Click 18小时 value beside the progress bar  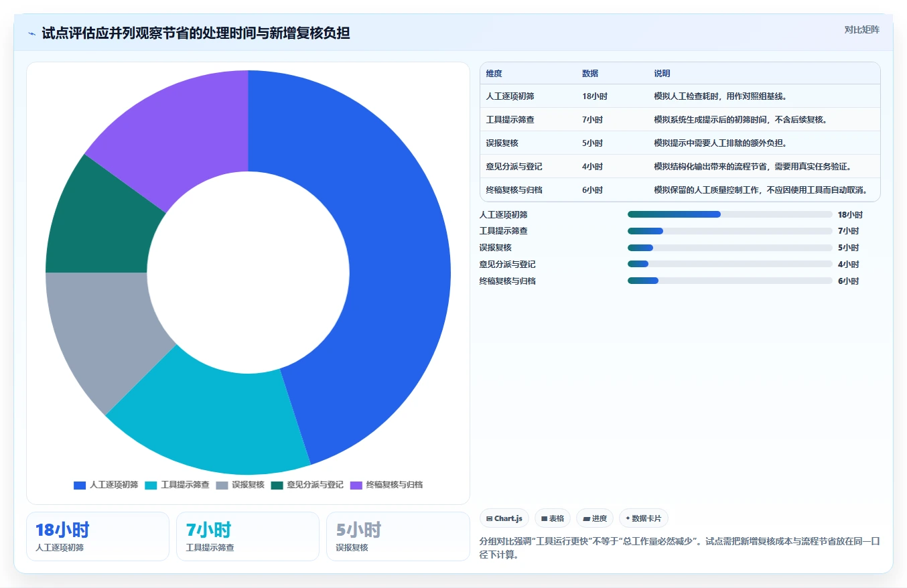(x=850, y=215)
